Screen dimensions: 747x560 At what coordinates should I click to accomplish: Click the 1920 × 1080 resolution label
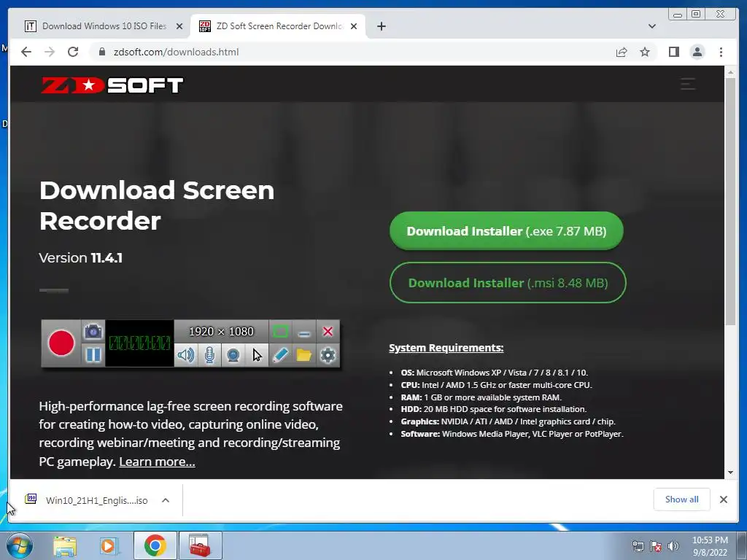[221, 332]
